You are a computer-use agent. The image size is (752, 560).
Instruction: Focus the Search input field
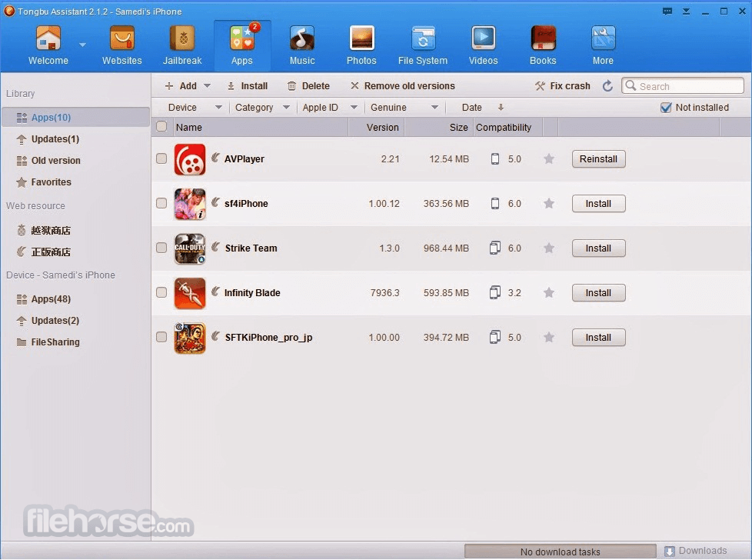683,86
